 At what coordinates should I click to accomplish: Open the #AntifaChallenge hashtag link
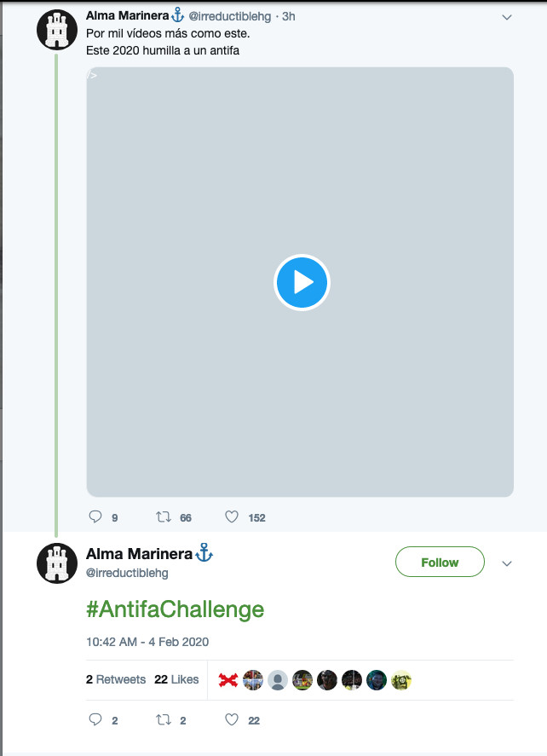[175, 609]
